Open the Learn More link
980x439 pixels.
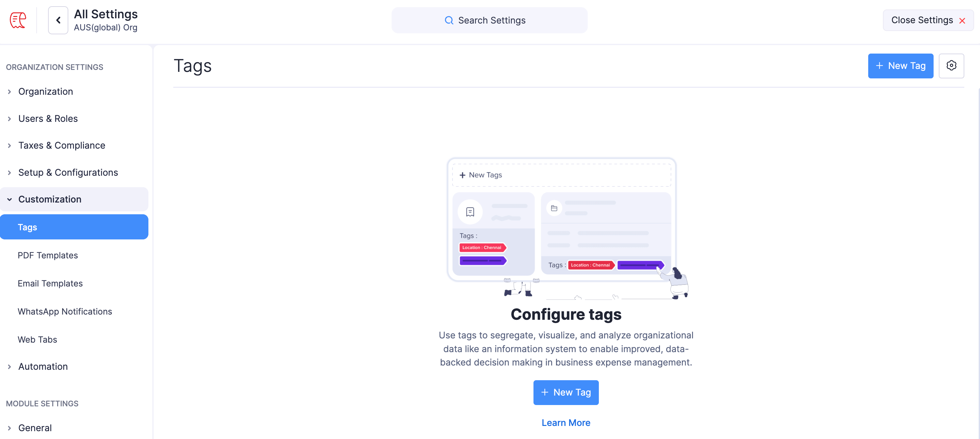(x=566, y=422)
